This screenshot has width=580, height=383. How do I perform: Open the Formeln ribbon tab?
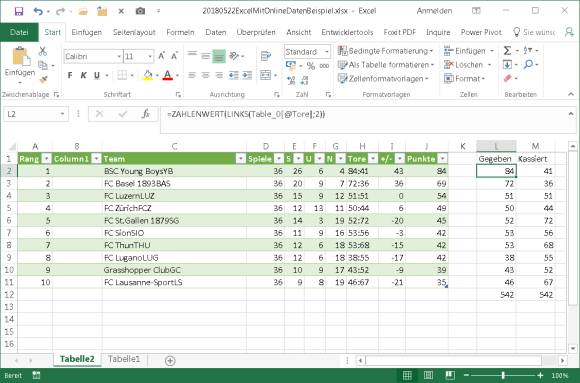point(180,33)
